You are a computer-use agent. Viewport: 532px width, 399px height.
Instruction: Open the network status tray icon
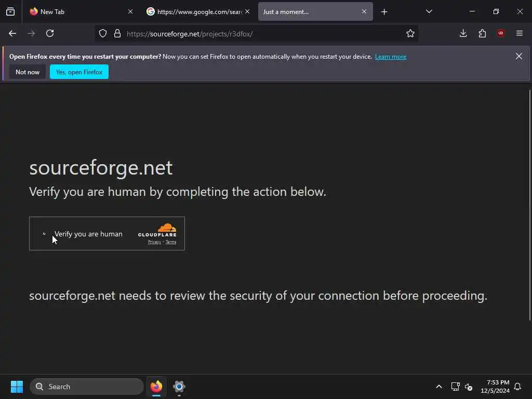coord(455,387)
